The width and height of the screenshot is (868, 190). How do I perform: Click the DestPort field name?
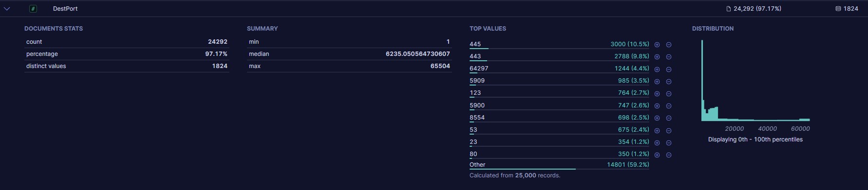point(65,9)
